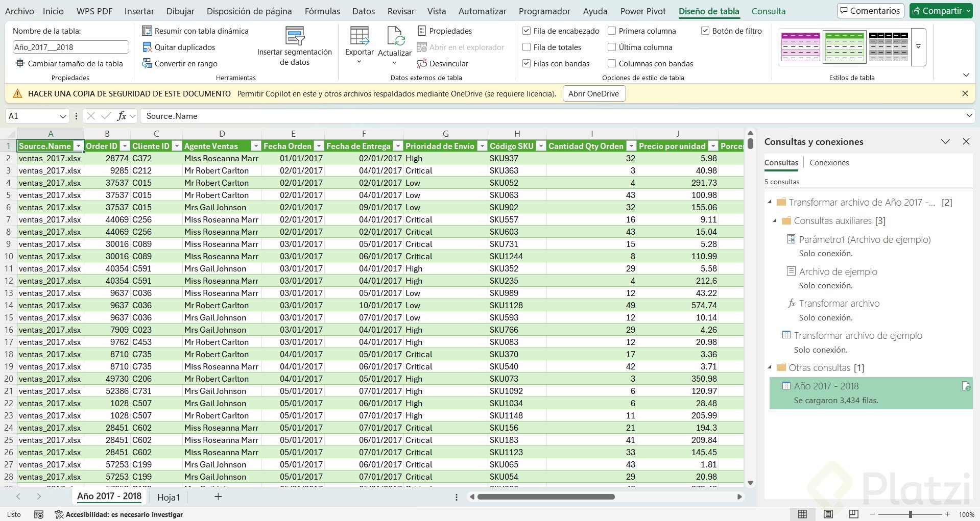Click the Desvincular icon
This screenshot has width=980, height=521.
422,64
